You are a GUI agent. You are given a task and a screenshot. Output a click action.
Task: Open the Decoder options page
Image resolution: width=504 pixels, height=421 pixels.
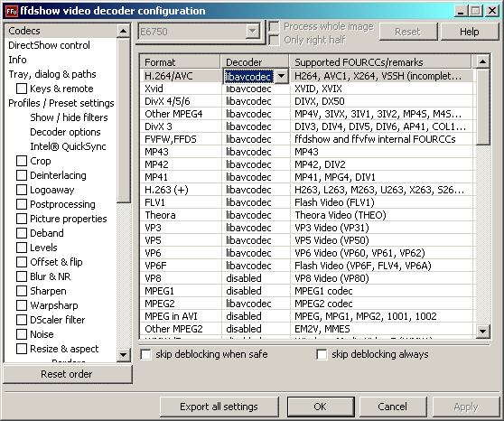point(65,132)
